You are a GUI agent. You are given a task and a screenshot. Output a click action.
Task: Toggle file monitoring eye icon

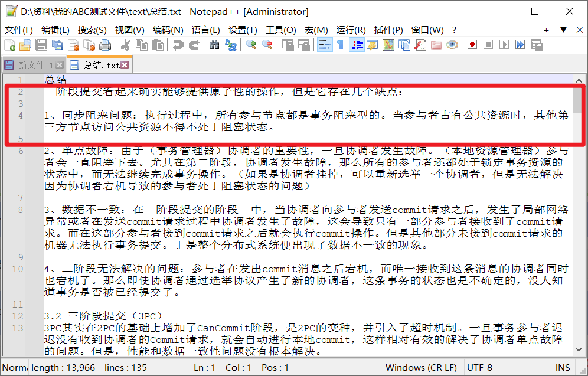point(452,45)
